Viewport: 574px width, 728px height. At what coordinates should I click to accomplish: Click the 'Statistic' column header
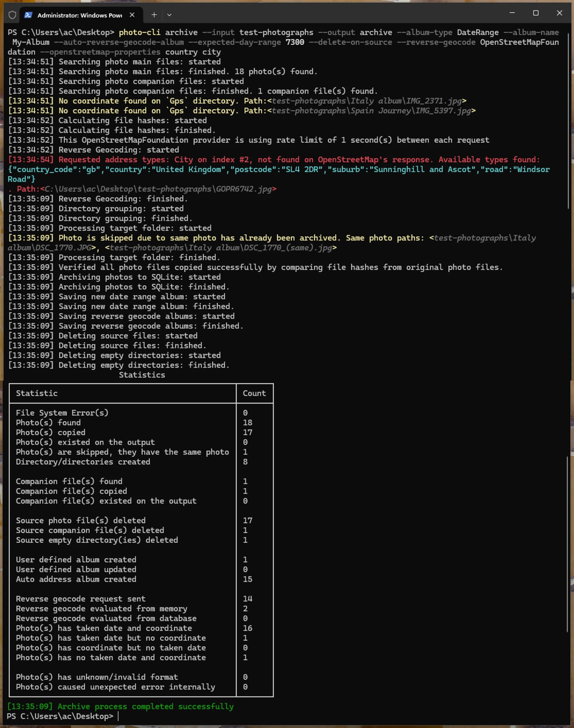coord(37,393)
